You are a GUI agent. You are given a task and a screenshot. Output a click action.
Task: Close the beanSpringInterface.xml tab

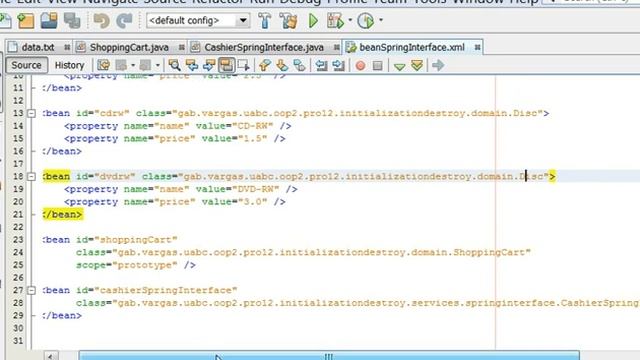(x=477, y=48)
